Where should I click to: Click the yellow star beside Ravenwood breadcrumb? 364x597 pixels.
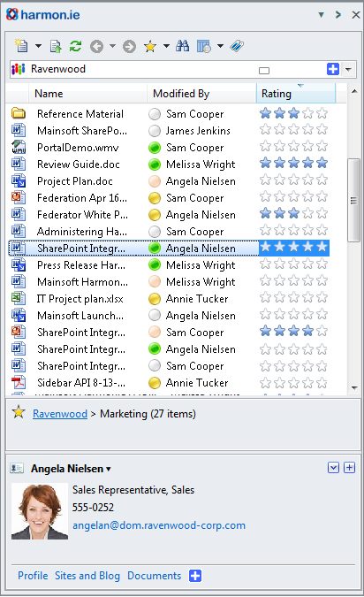pyautogui.click(x=19, y=412)
